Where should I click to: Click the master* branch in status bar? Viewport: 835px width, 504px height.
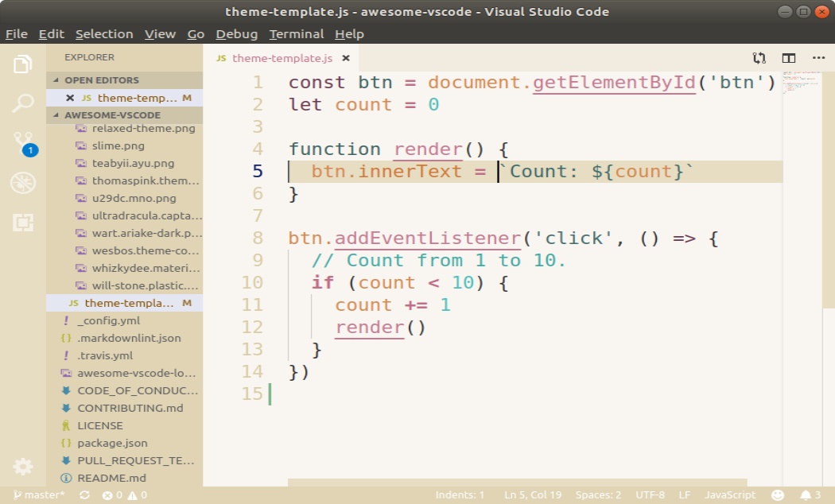coord(40,495)
